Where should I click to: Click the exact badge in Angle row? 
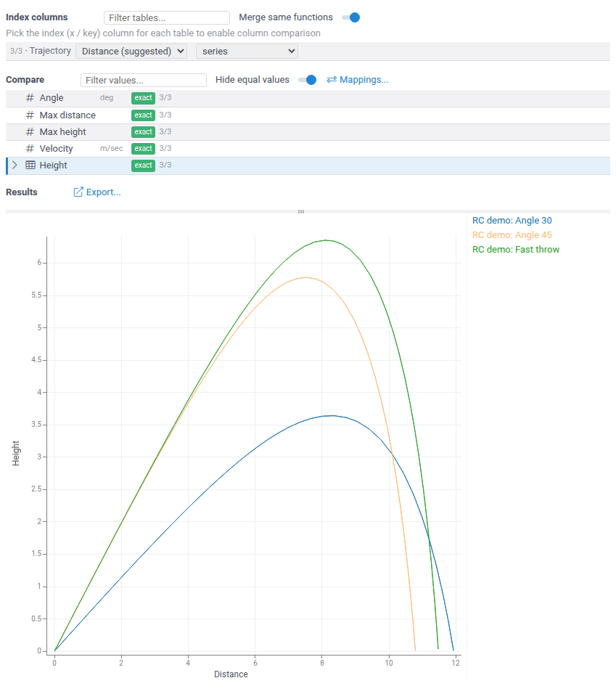pos(144,98)
